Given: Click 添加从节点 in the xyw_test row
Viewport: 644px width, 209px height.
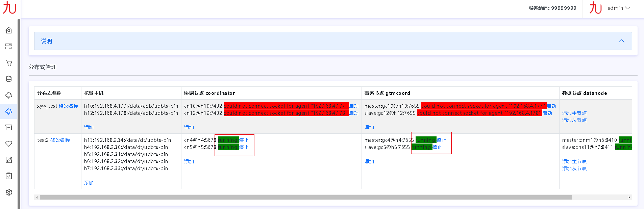Looking at the screenshot, I should [x=574, y=120].
